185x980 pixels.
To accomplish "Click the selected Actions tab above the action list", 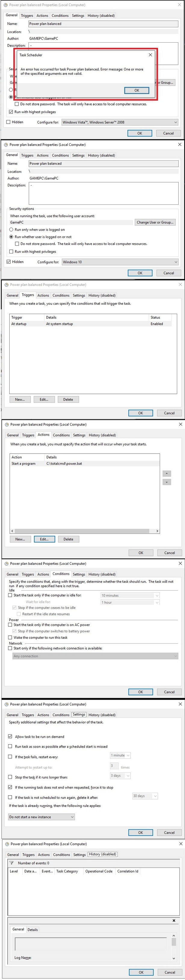I will point(44,434).
